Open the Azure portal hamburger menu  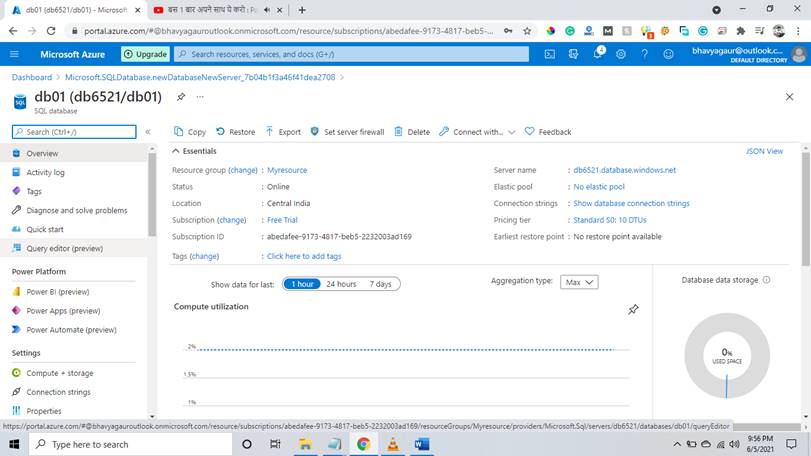point(14,54)
